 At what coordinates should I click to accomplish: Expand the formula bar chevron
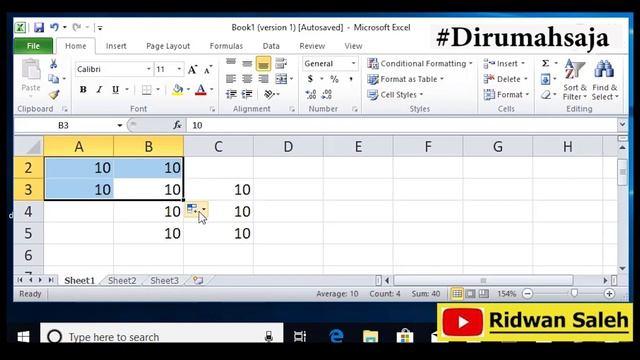coord(622,124)
